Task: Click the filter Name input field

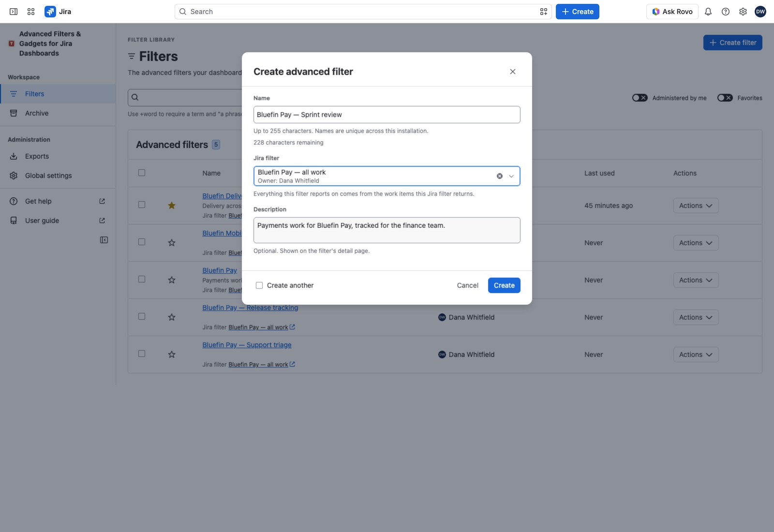Action: point(387,115)
